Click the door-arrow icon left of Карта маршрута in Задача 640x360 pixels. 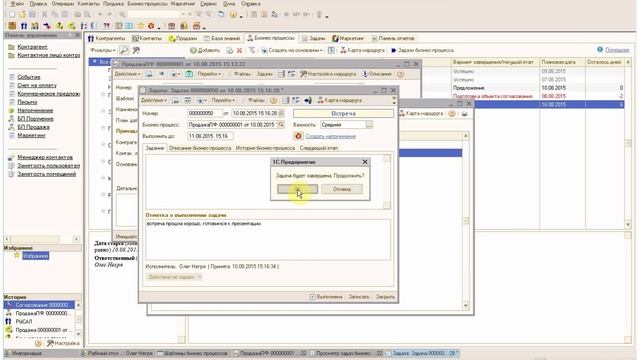308,100
